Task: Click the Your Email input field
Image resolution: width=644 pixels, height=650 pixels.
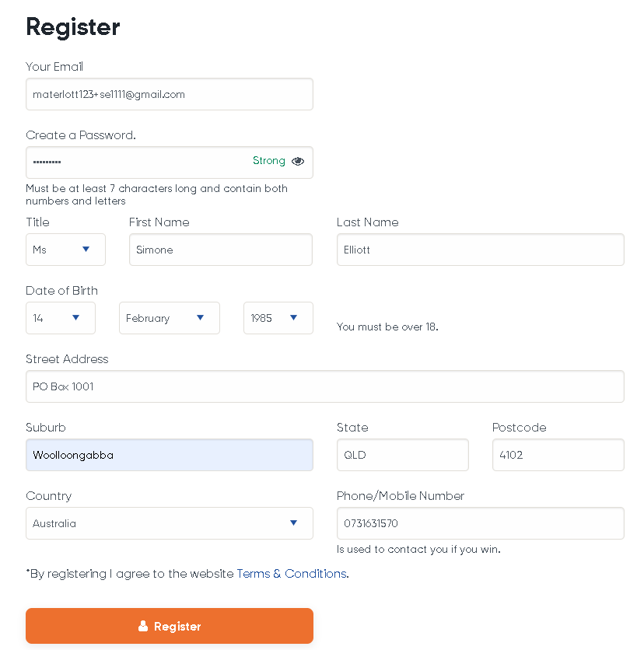Action: (169, 94)
